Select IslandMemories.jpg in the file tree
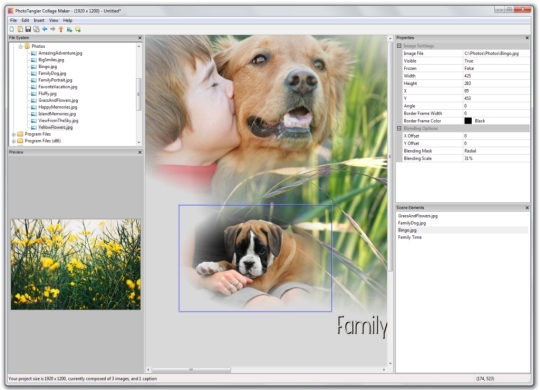The width and height of the screenshot is (540, 390). point(57,114)
